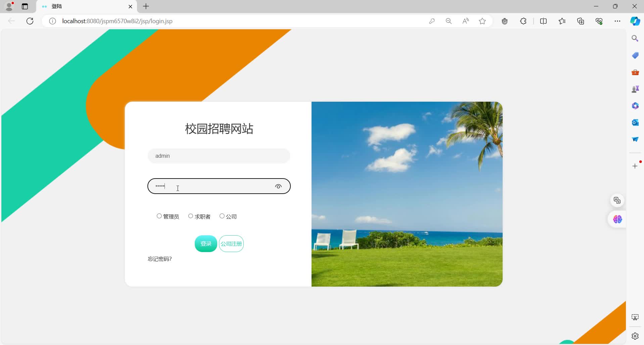Open sidebar Microsoft 365 icon
This screenshot has width=644, height=345.
pos(635,106)
